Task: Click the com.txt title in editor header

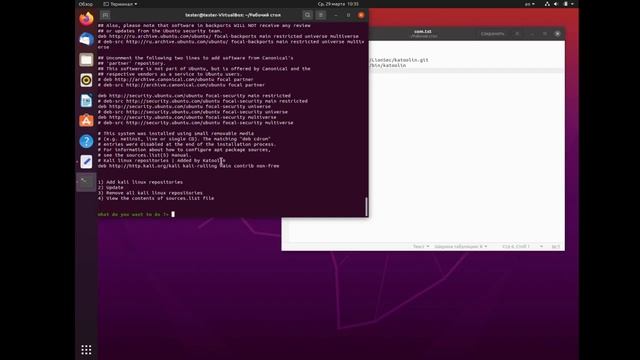Action: 422,31
